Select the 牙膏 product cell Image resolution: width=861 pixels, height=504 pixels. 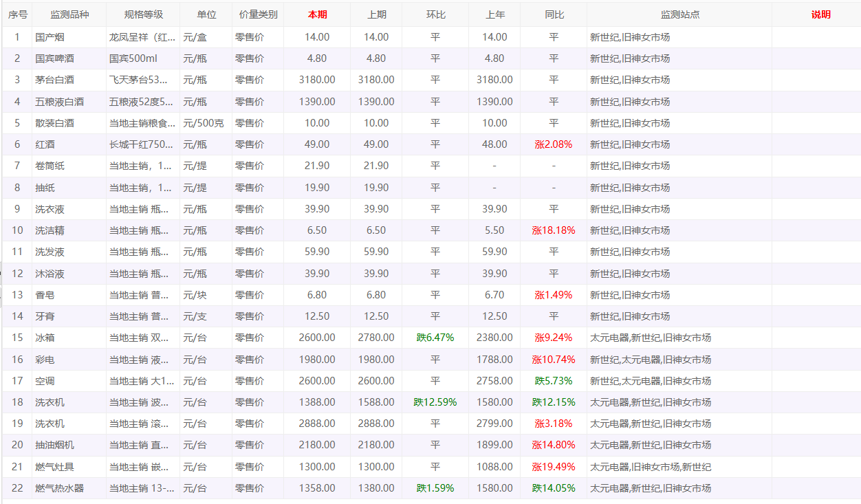[x=69, y=316]
